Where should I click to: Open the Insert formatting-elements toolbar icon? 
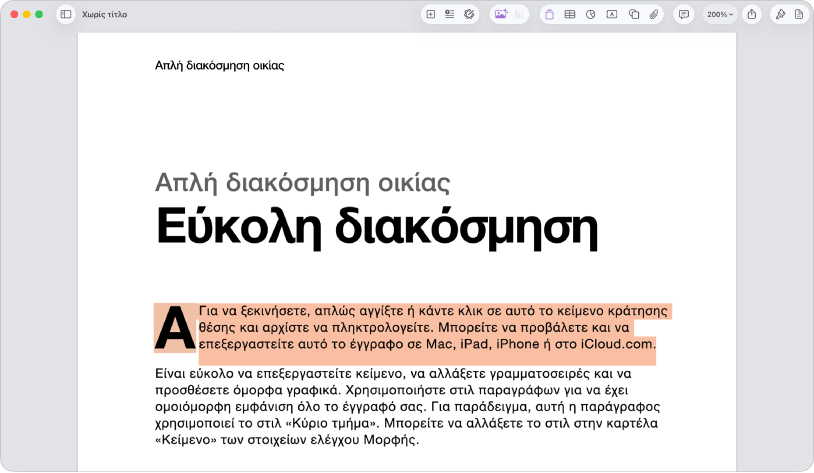point(450,15)
